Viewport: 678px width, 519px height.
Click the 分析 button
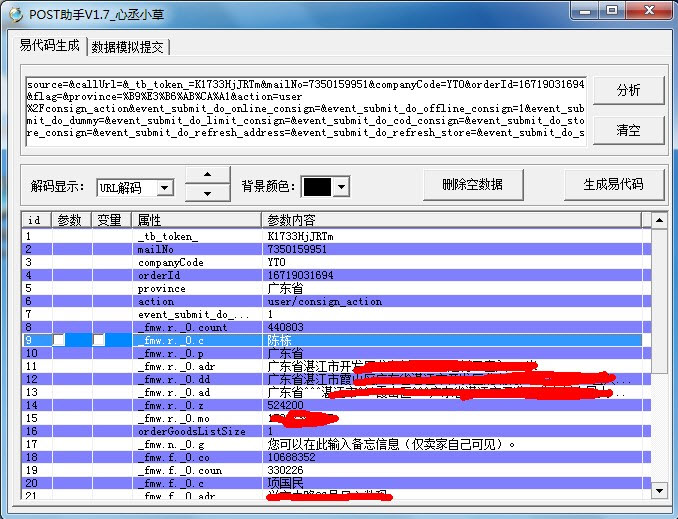[x=628, y=90]
